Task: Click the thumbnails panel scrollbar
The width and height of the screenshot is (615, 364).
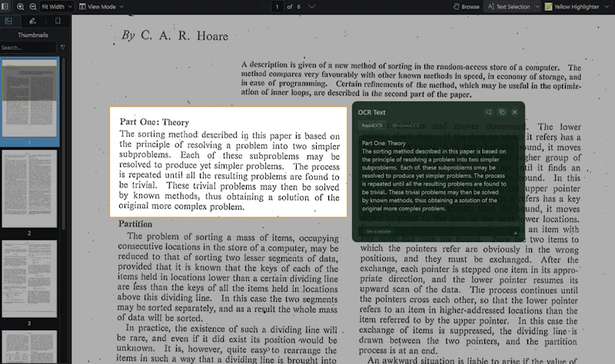Action: click(x=64, y=143)
